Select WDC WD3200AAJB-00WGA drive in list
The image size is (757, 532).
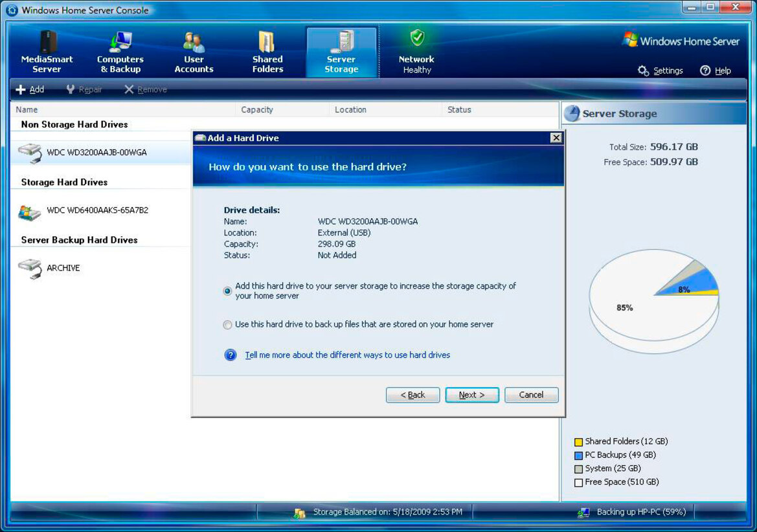pos(96,152)
